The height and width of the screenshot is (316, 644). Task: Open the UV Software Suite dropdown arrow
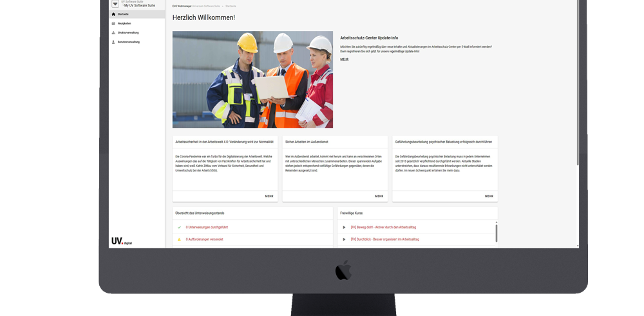[115, 4]
